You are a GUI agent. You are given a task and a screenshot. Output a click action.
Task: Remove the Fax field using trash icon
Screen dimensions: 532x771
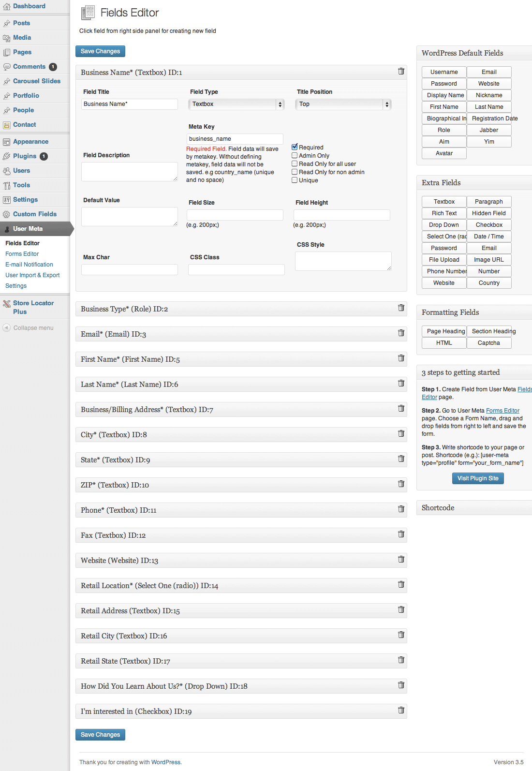(x=401, y=534)
